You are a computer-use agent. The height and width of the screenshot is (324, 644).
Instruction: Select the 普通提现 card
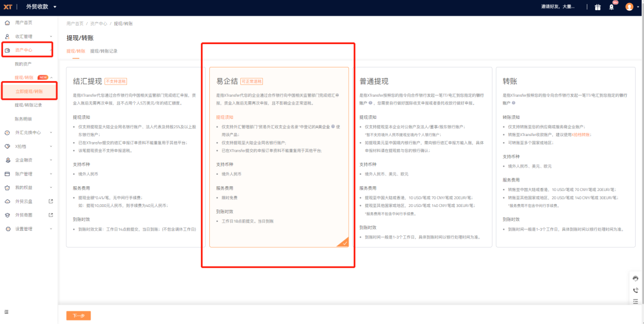(x=422, y=157)
